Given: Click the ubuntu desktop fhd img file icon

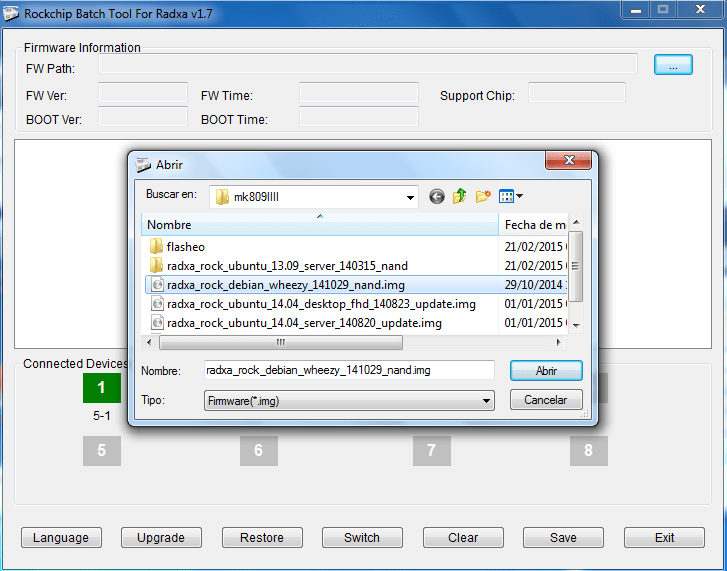Looking at the screenshot, I should 157,304.
